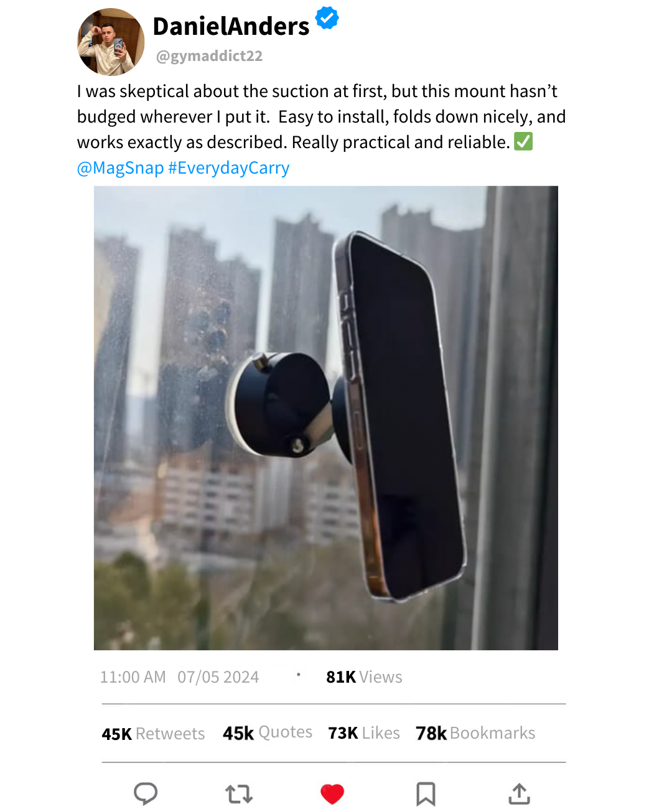
Task: Click the blue verified badge
Action: pyautogui.click(x=327, y=18)
